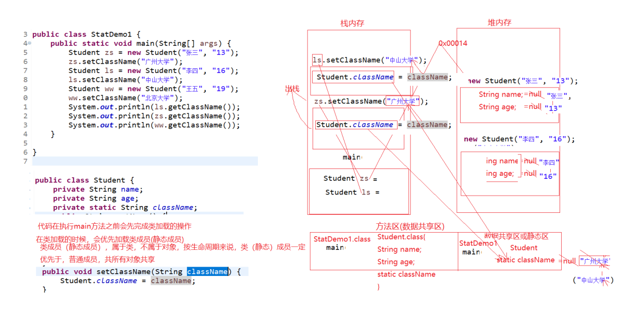644x314 pixels.
Task: Click 'new Student("李四", "16");' in heap diagram
Action: click(x=519, y=139)
